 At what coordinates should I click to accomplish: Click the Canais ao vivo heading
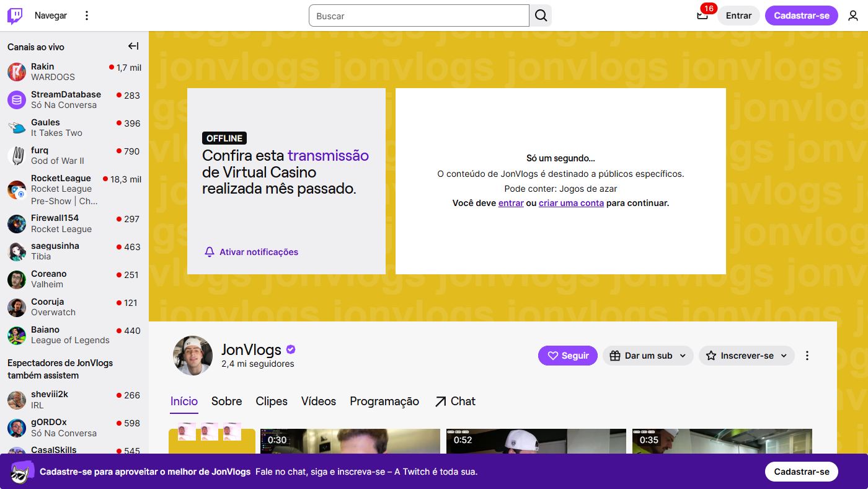pyautogui.click(x=36, y=47)
